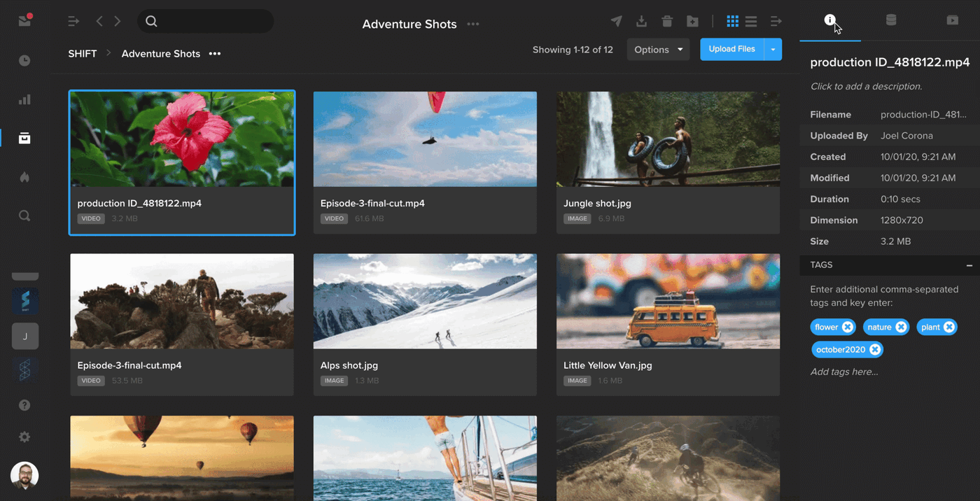Remove the october2020 tag
This screenshot has width=980, height=501.
[874, 349]
